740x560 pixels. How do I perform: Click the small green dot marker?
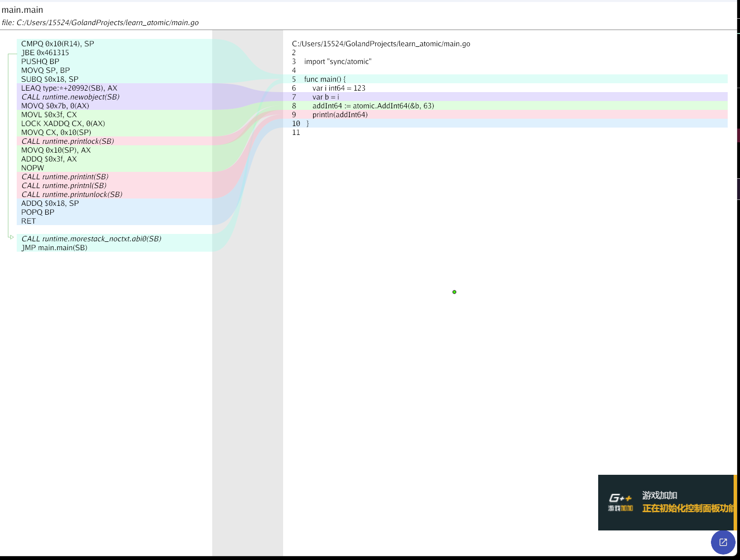pos(454,292)
